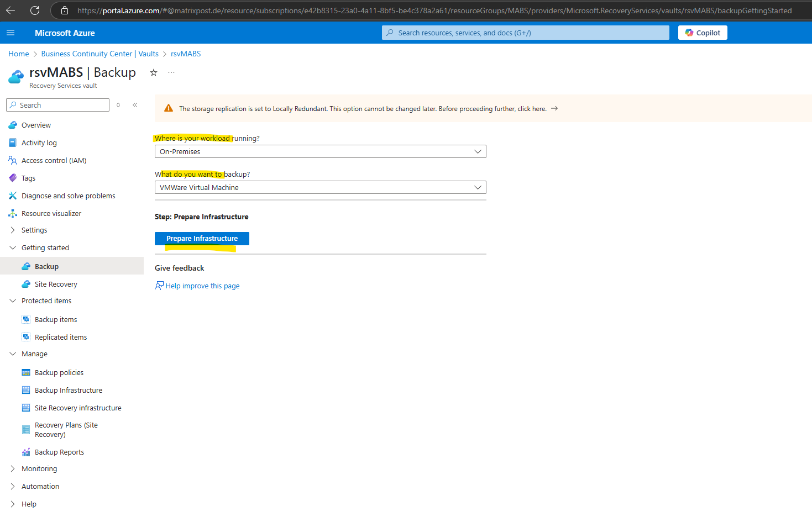Open the workload location dropdown showing On-Premises

(321, 151)
